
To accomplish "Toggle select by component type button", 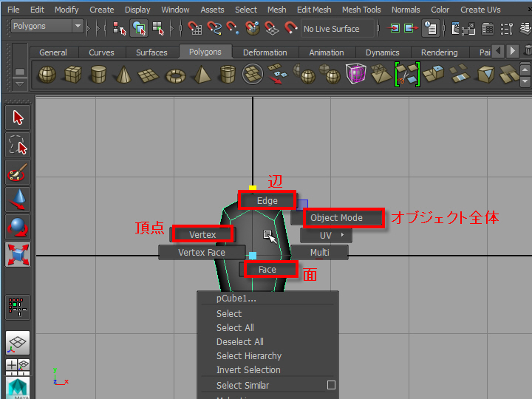I will 158,29.
